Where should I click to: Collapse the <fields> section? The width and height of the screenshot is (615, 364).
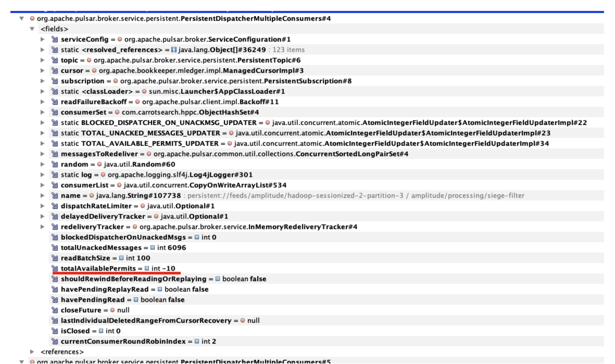pyautogui.click(x=32, y=29)
